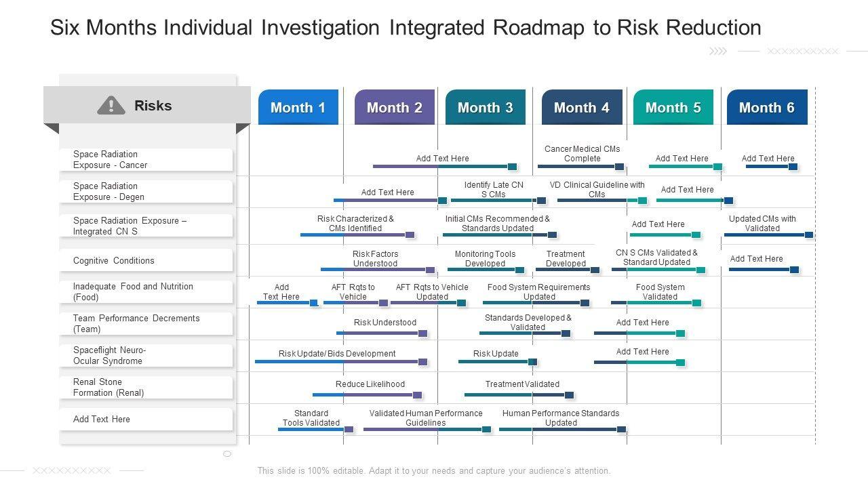Select the Space Radiation Exposure - Cancer risk label
The height and width of the screenshot is (488, 868).
coord(110,159)
